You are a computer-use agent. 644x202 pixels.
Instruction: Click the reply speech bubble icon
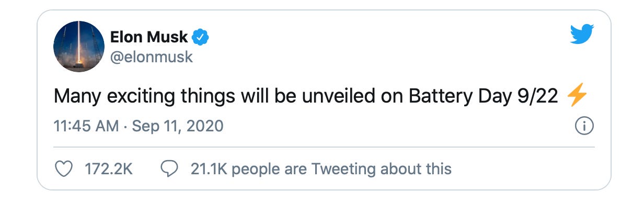(168, 169)
